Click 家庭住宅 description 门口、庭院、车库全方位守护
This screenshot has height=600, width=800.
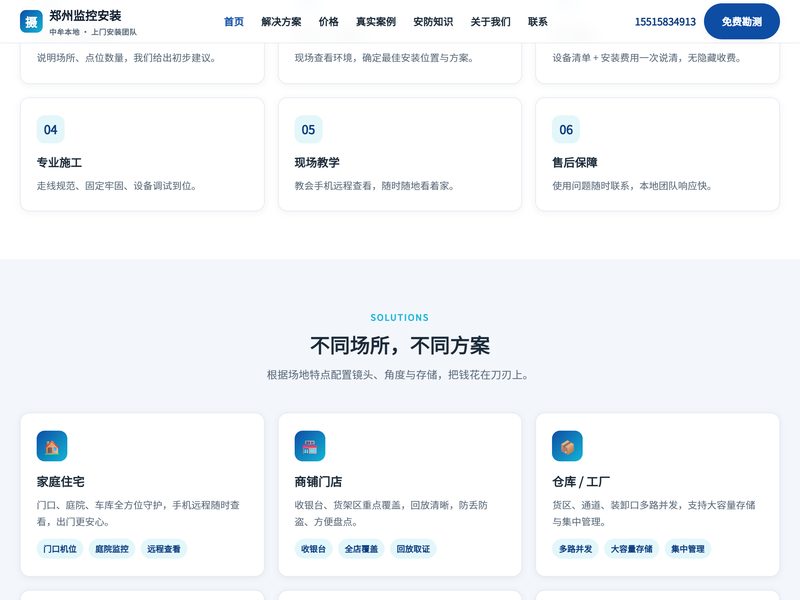[99, 505]
